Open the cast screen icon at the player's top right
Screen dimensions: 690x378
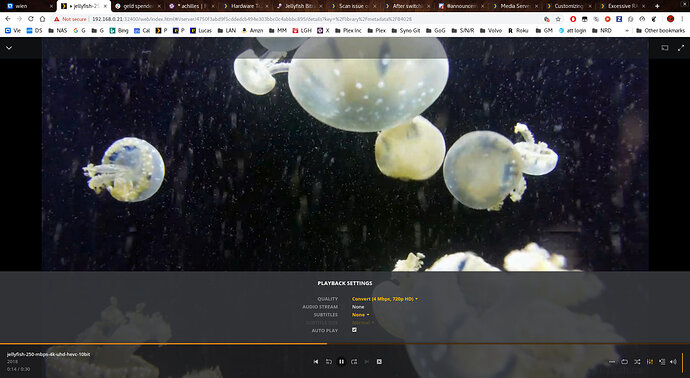click(x=665, y=48)
